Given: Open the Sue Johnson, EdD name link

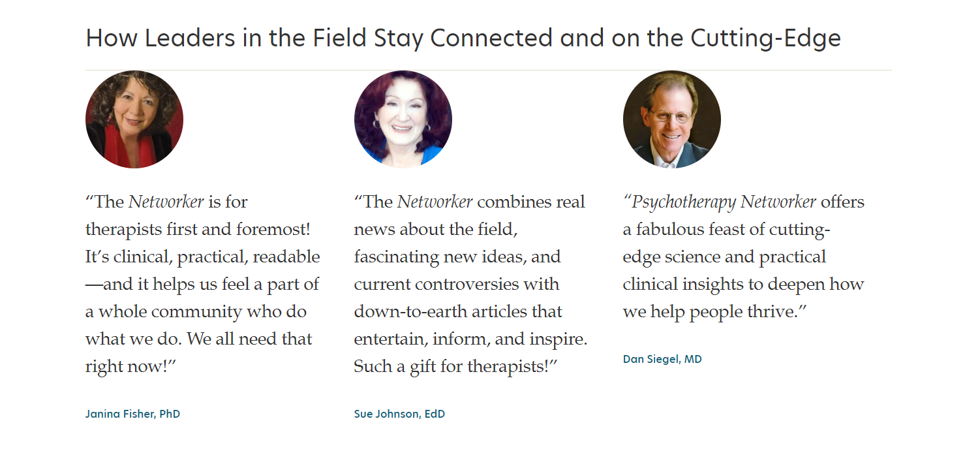Looking at the screenshot, I should click(x=399, y=414).
